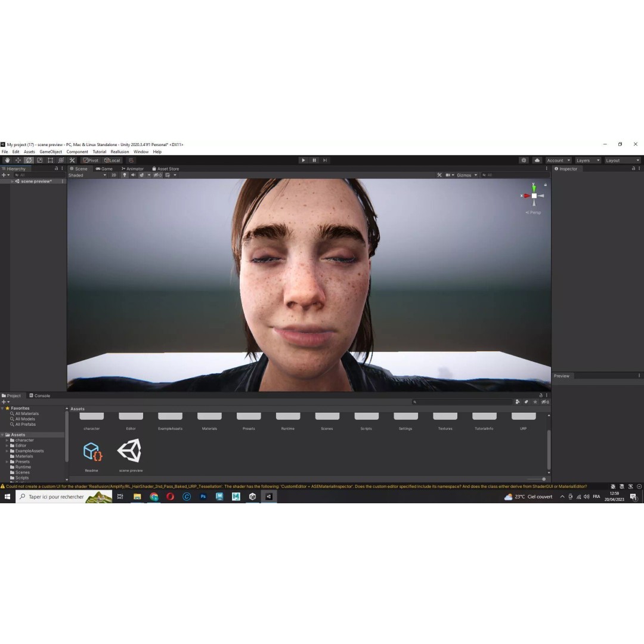Image resolution: width=644 pixels, height=644 pixels.
Task: Collapse the Assets folder tree
Action: [2, 435]
